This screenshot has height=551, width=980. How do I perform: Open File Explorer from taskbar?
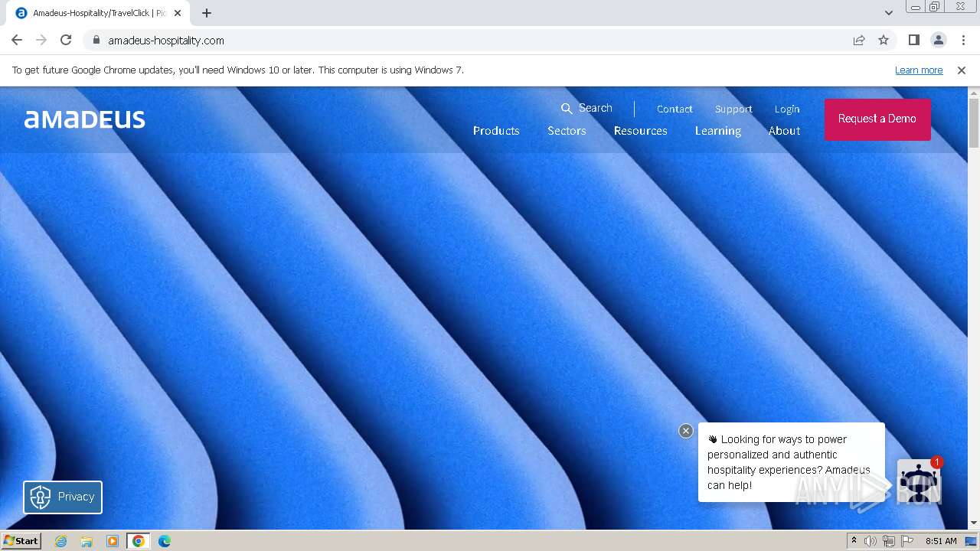87,541
